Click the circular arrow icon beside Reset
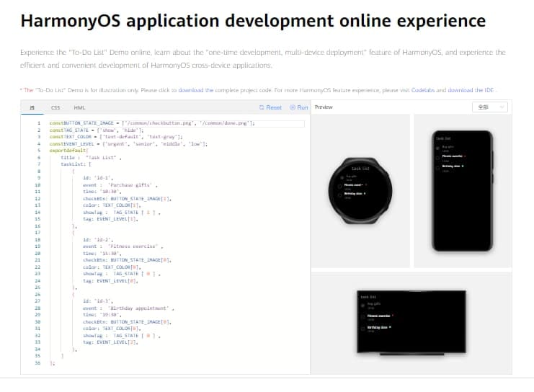Viewport: 534px width, 392px height. point(262,107)
